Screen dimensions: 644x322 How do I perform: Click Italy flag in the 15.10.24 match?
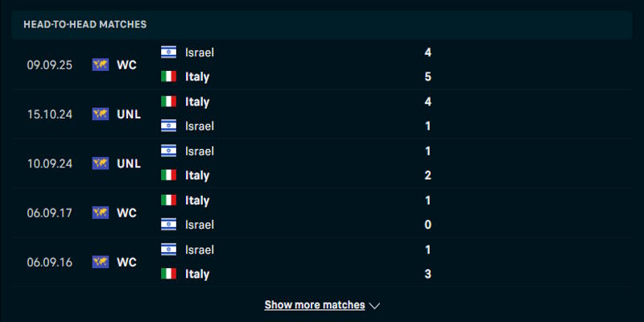(x=168, y=101)
